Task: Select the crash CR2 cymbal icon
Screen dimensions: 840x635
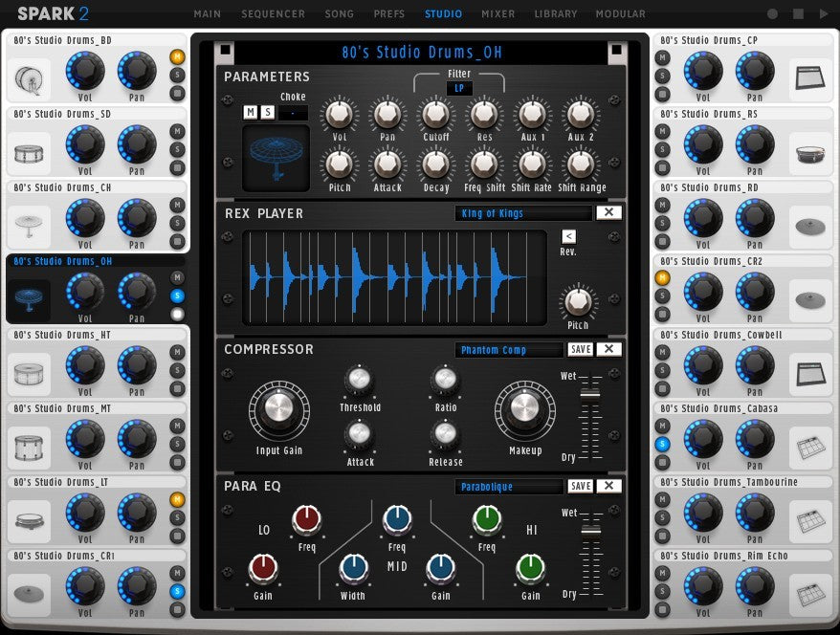Action: (x=810, y=300)
